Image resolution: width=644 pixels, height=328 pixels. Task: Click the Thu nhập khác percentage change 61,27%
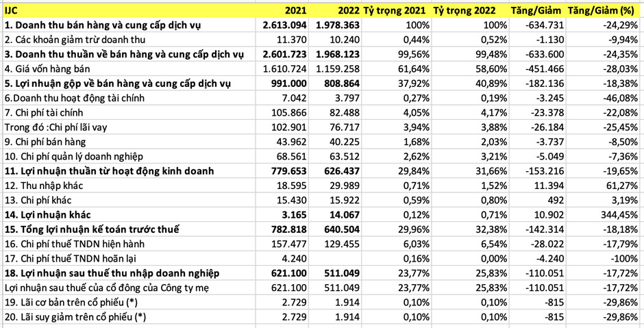coord(617,185)
